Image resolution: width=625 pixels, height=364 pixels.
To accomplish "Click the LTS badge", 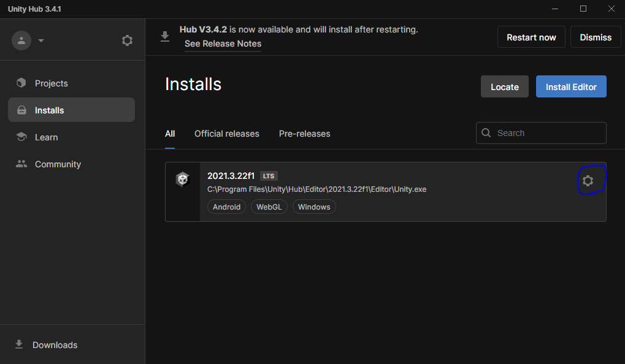I will (x=269, y=176).
